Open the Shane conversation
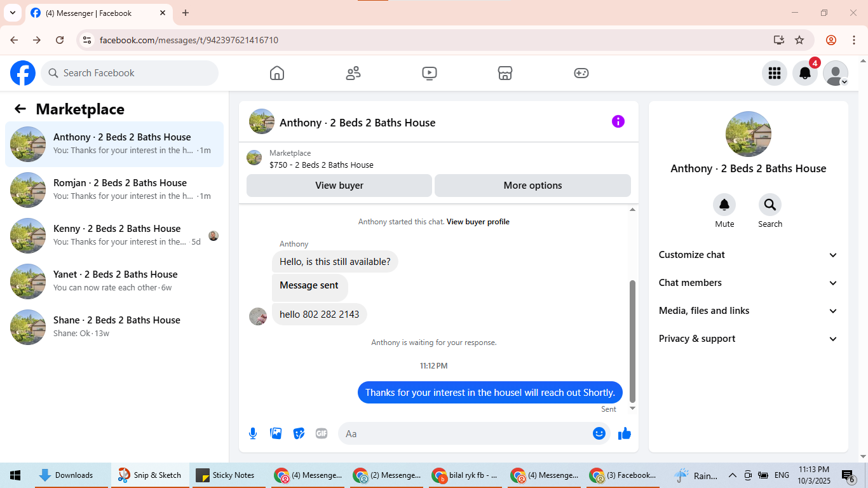This screenshot has width=868, height=488. (x=114, y=327)
